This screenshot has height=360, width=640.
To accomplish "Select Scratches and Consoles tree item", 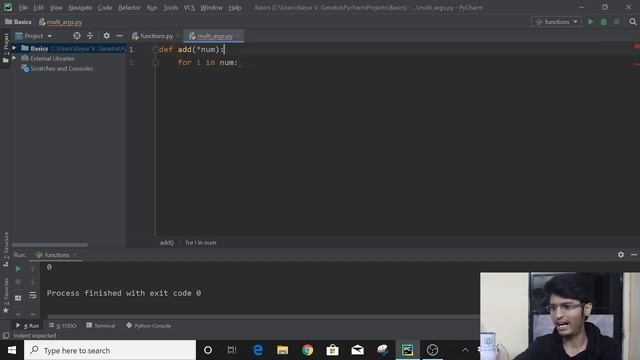I will click(x=62, y=69).
